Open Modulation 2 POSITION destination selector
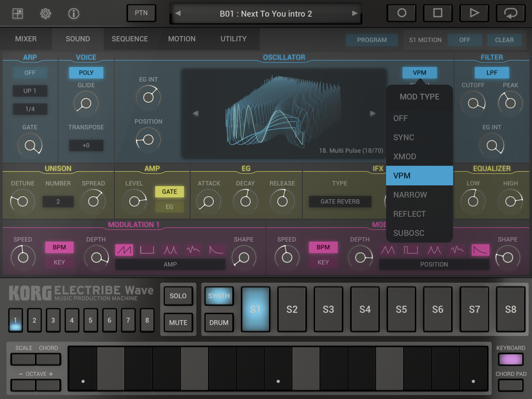 pyautogui.click(x=434, y=264)
